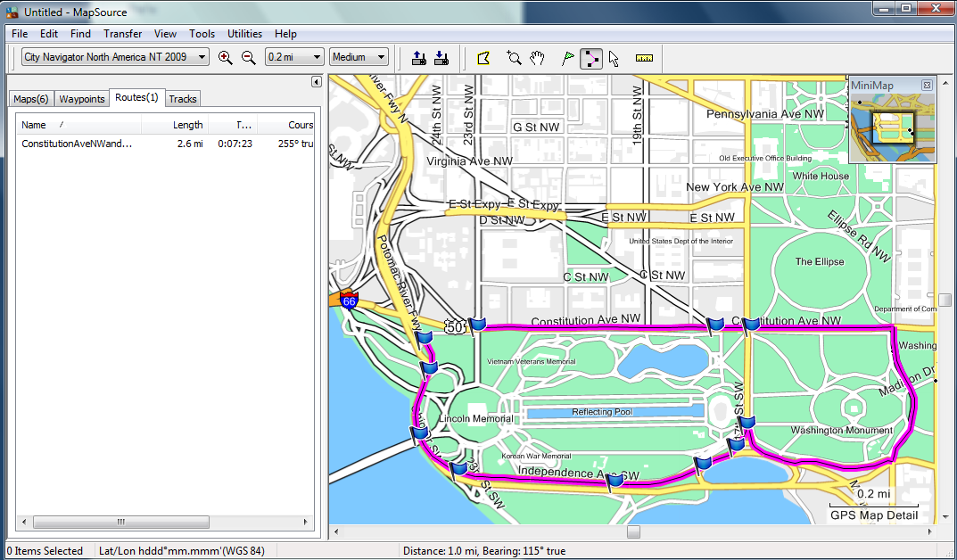Open the 0.2 mi zoom scale dropdown
This screenshot has height=560, width=957.
294,57
